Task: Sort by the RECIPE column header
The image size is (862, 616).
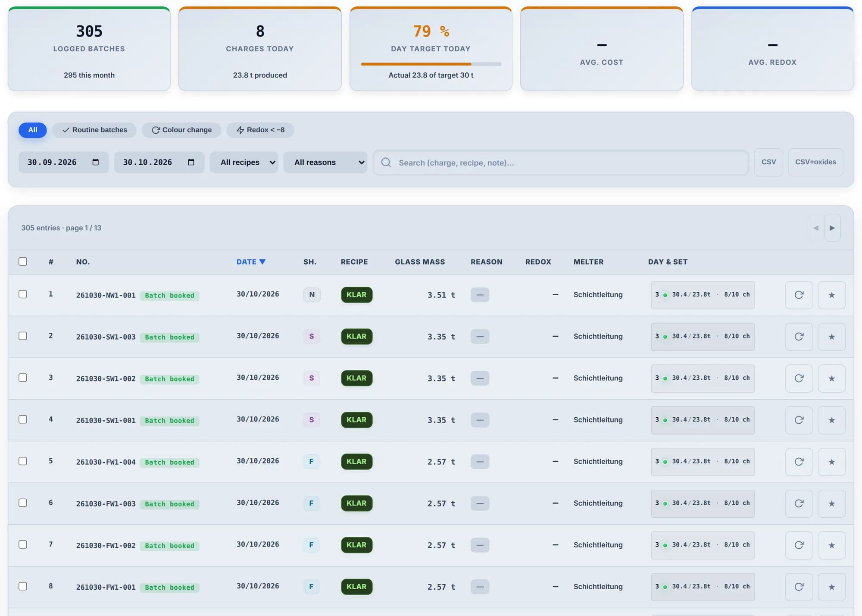Action: (354, 262)
